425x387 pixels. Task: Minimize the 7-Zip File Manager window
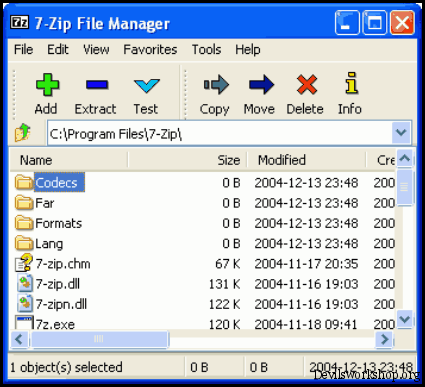click(x=347, y=23)
